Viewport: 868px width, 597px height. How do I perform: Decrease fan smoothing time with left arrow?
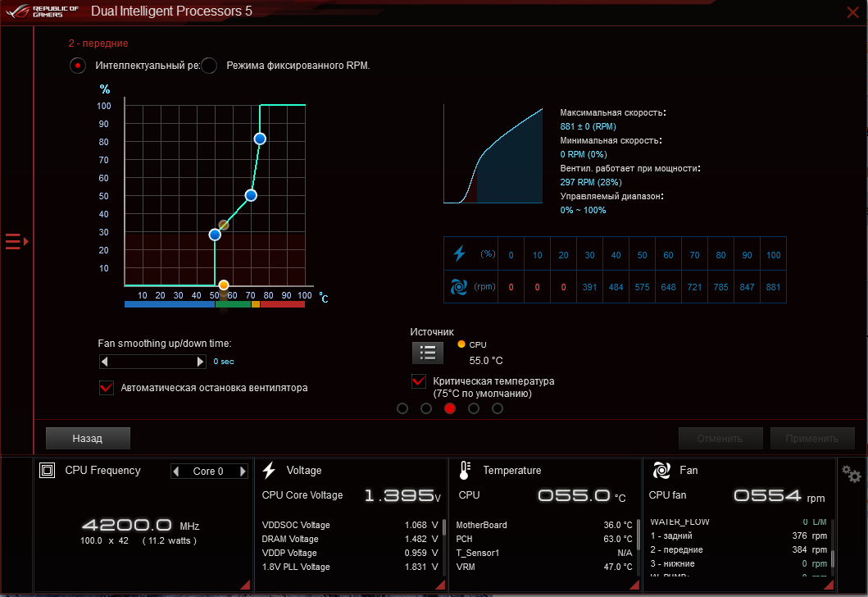pyautogui.click(x=104, y=362)
